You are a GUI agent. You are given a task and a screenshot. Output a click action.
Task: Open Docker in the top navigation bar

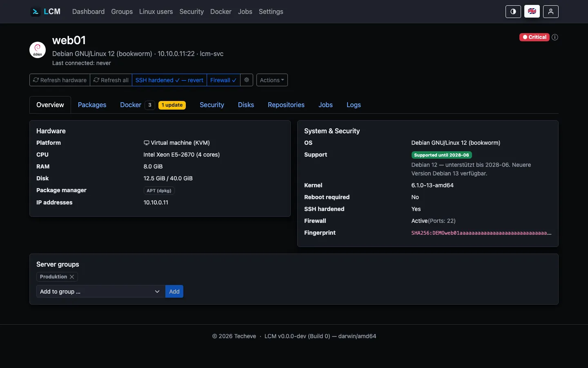pyautogui.click(x=221, y=11)
